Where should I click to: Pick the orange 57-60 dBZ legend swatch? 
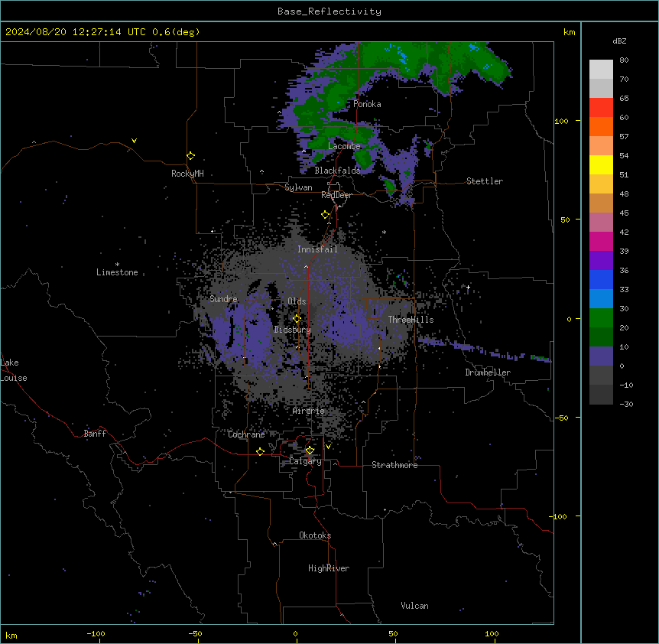click(x=601, y=126)
